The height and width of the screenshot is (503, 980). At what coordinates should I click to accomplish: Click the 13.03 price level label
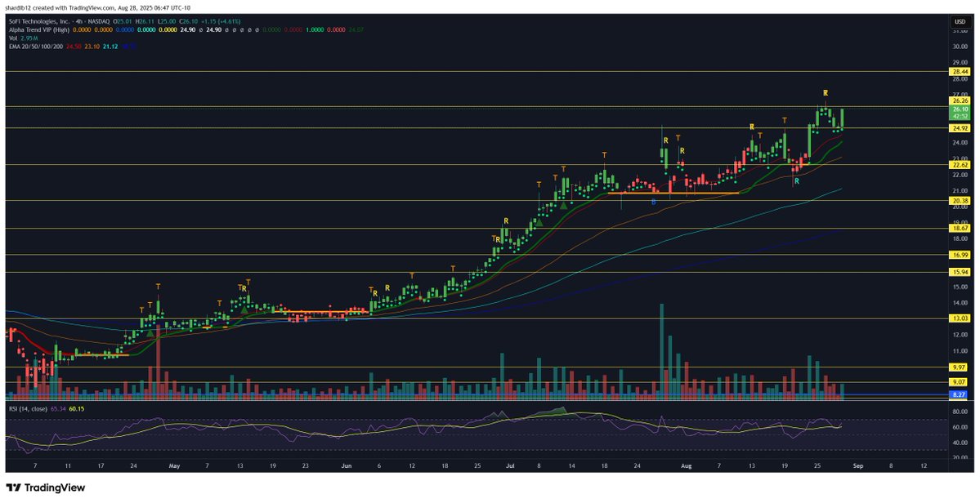pyautogui.click(x=960, y=318)
